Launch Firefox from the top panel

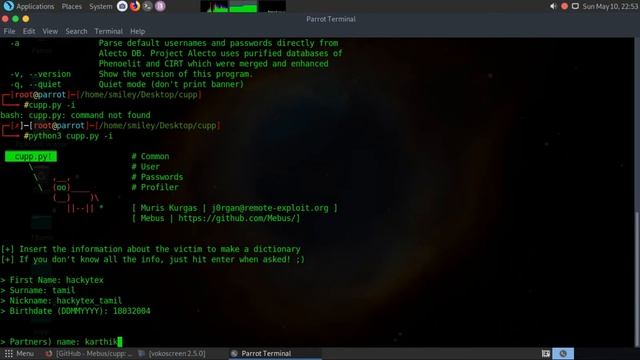[135, 6]
